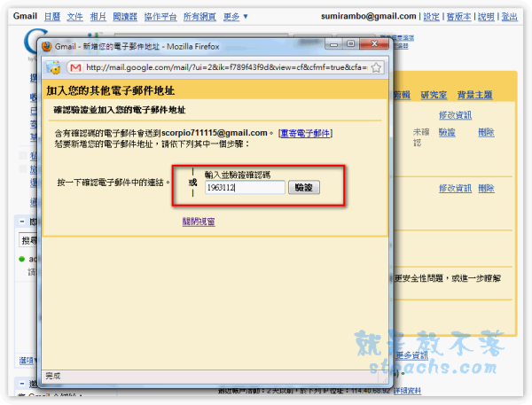Click the upper 修改資訊 edit info link
The width and height of the screenshot is (532, 405).
(455, 115)
